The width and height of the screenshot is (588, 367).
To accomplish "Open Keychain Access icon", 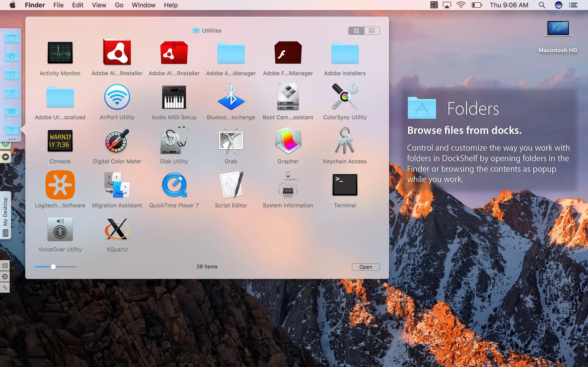I will pos(345,141).
